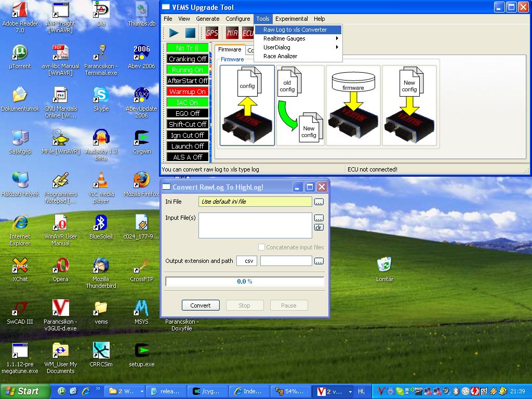
Task: Select the Skype desktop icon
Action: (101, 99)
